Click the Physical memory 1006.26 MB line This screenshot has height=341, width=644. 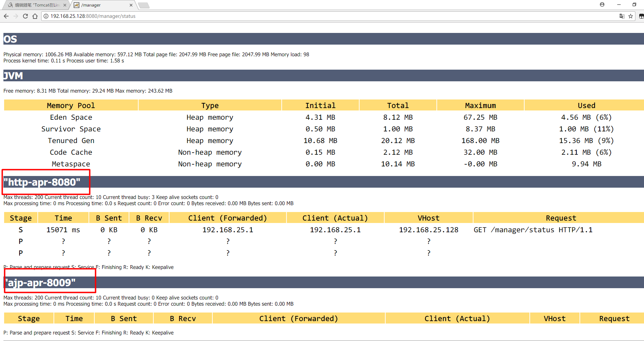pos(156,55)
